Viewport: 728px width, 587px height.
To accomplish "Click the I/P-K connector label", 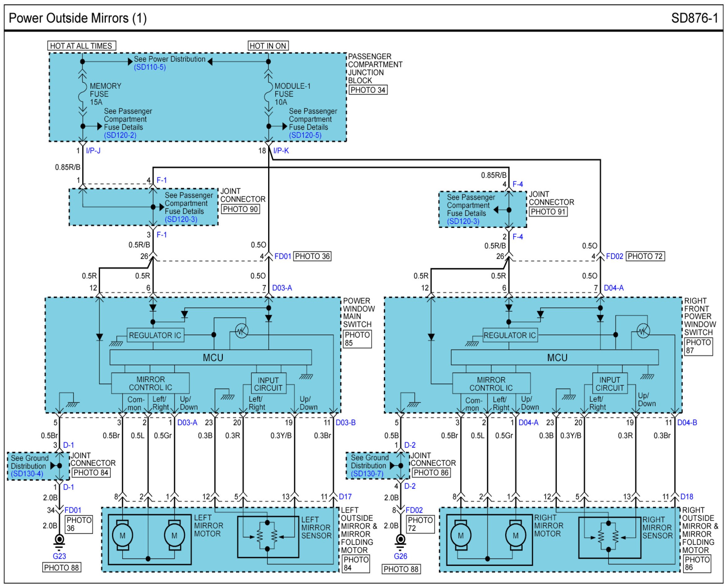I will [x=281, y=151].
